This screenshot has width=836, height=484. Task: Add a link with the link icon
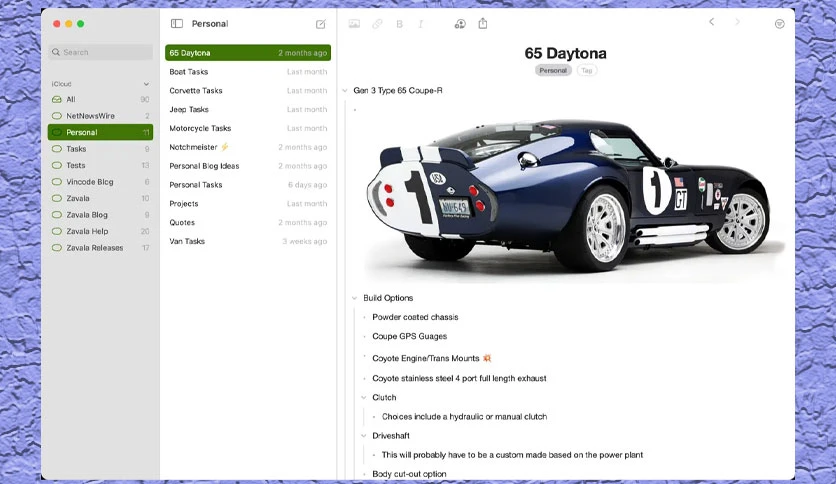point(377,23)
